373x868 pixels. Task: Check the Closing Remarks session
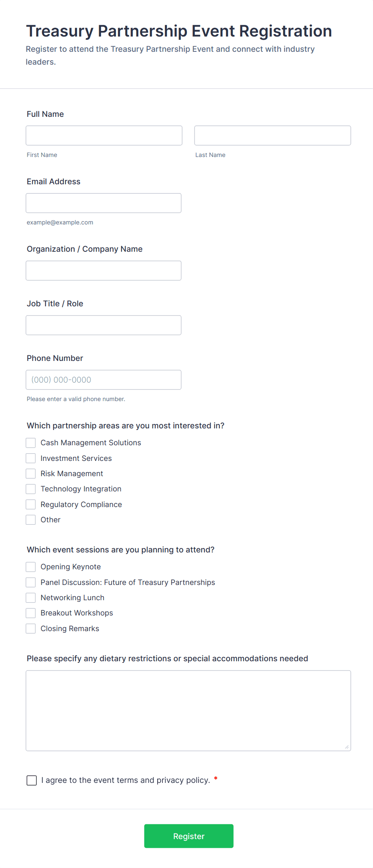(30, 628)
